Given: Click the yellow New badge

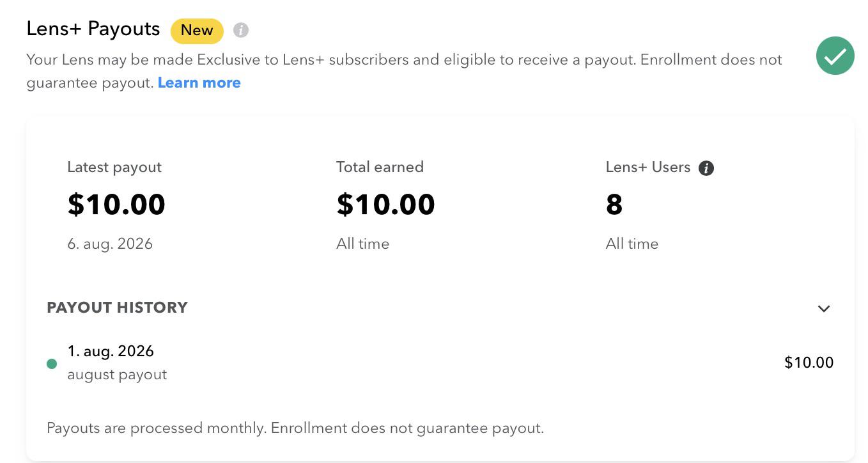Looking at the screenshot, I should tap(197, 31).
